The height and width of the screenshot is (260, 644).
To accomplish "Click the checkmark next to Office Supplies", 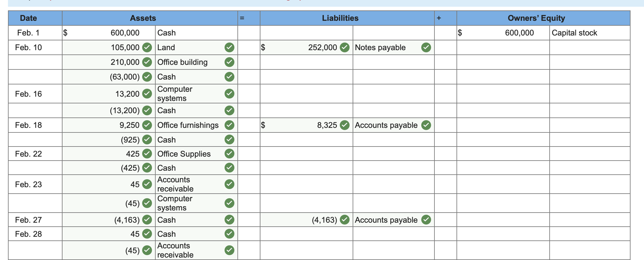I will point(229,154).
